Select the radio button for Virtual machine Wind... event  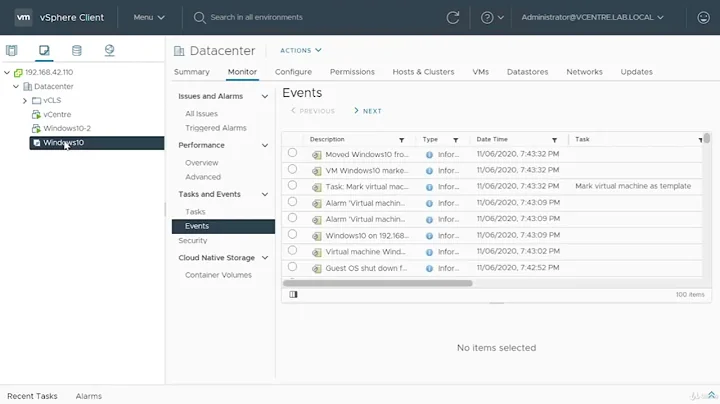click(x=292, y=250)
